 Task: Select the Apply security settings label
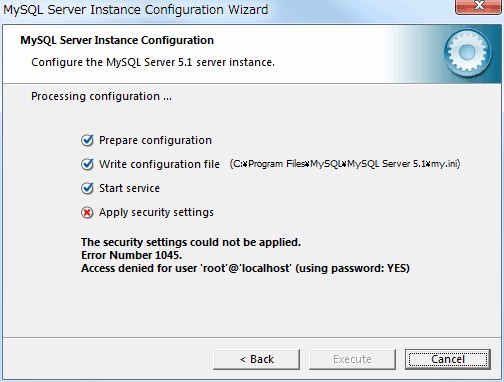(156, 212)
